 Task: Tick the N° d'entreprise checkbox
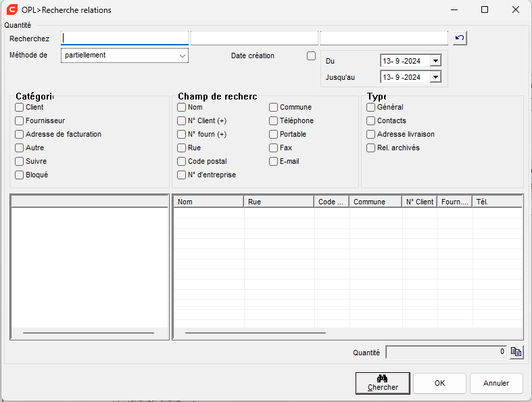(182, 175)
